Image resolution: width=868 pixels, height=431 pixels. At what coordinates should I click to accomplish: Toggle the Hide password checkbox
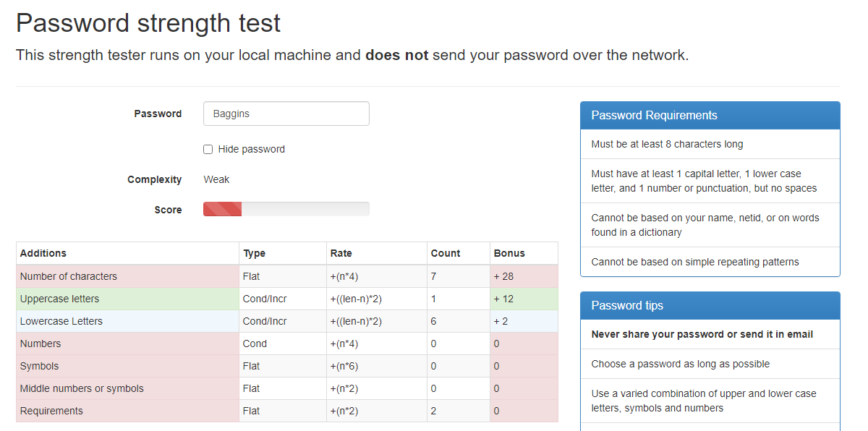point(208,150)
